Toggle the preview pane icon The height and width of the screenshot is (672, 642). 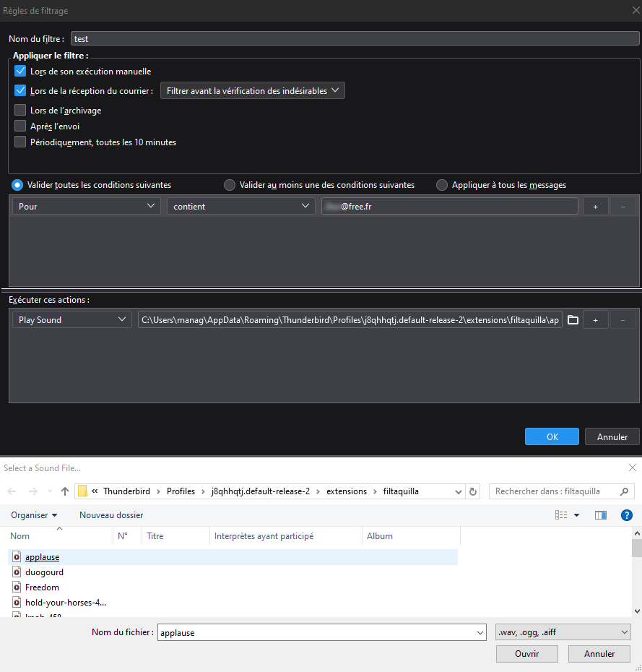click(x=600, y=514)
